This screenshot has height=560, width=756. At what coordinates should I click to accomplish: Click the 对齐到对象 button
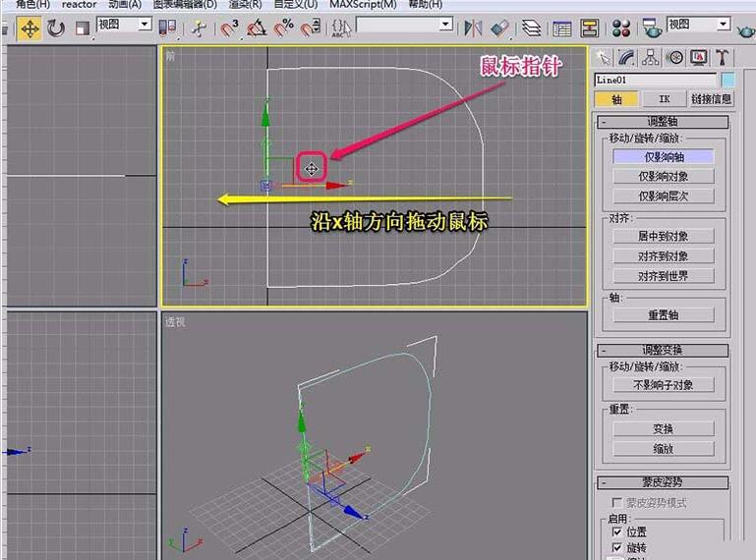point(664,256)
